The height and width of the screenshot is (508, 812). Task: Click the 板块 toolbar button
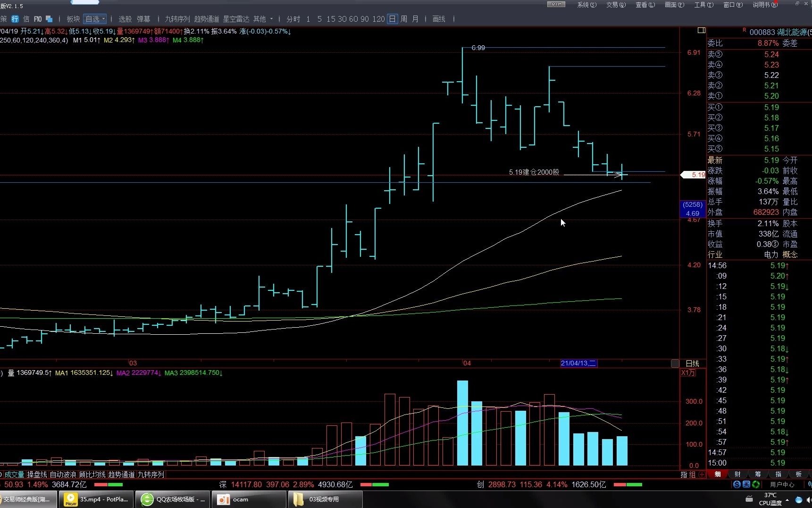[x=73, y=19]
